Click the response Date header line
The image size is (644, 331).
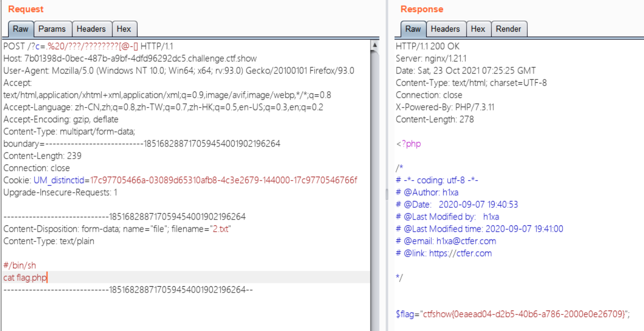pos(466,71)
